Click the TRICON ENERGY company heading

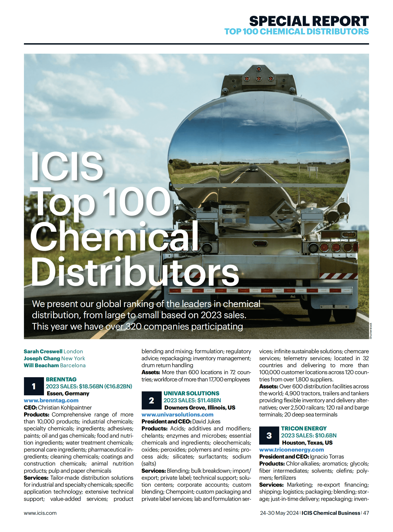click(x=304, y=428)
